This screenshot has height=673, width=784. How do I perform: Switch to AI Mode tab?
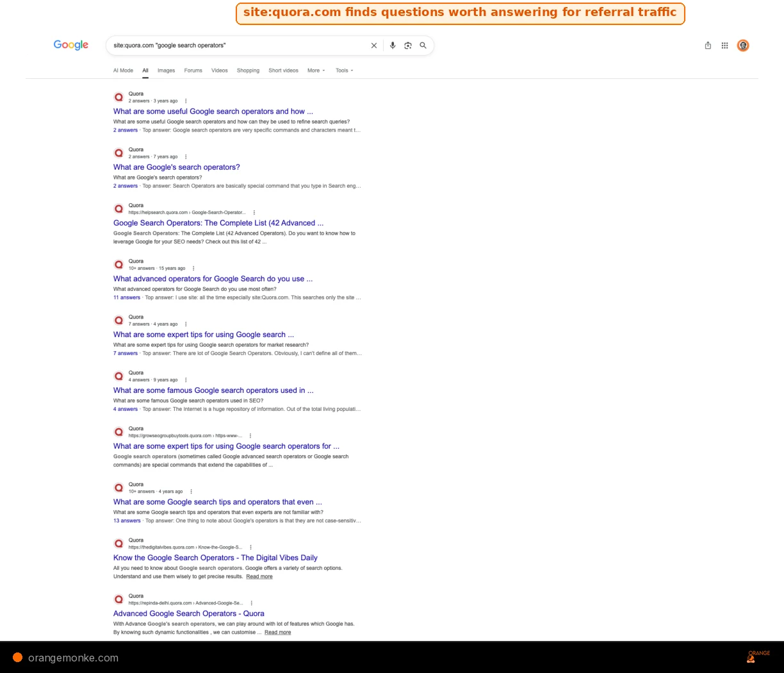123,71
